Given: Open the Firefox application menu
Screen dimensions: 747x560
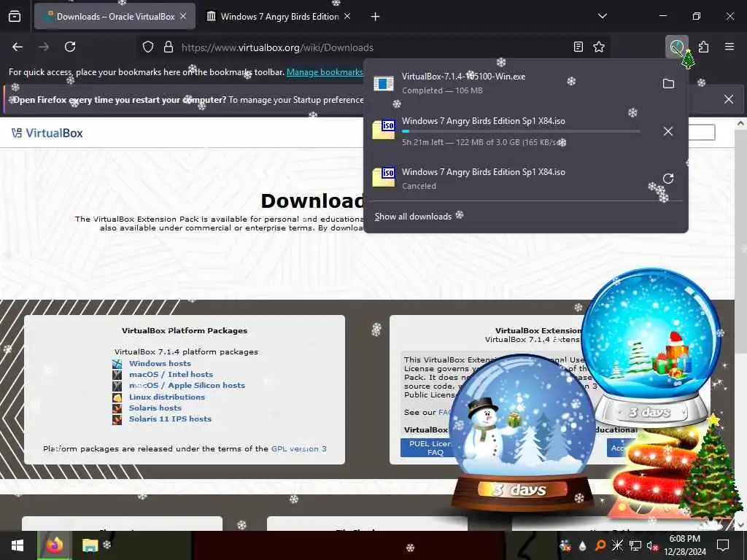Looking at the screenshot, I should (x=729, y=47).
